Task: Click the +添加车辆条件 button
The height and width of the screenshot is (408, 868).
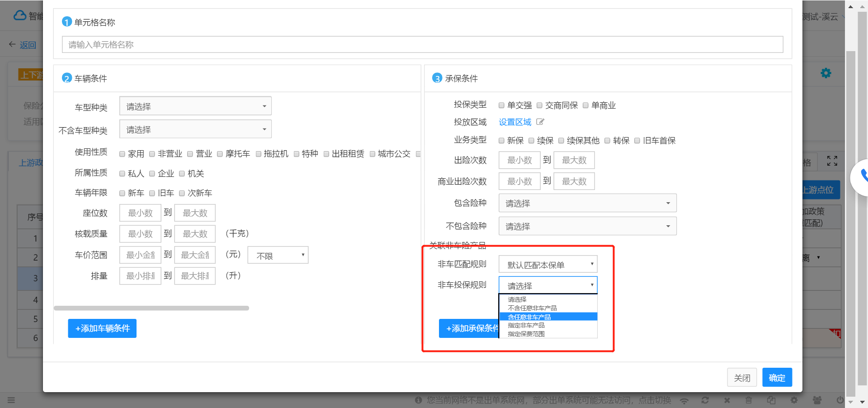Action: click(x=102, y=328)
